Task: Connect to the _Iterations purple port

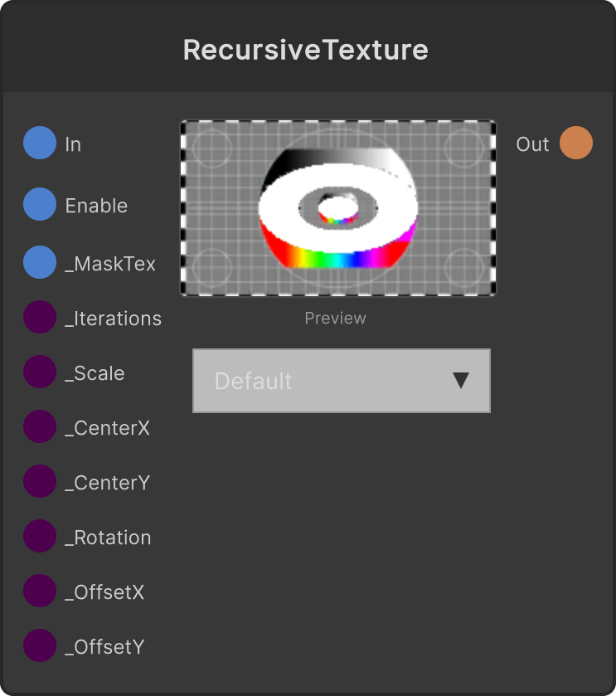Action: tap(40, 317)
